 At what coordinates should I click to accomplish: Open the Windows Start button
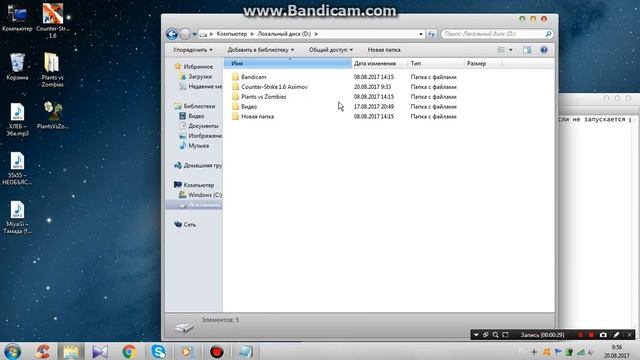tap(13, 351)
